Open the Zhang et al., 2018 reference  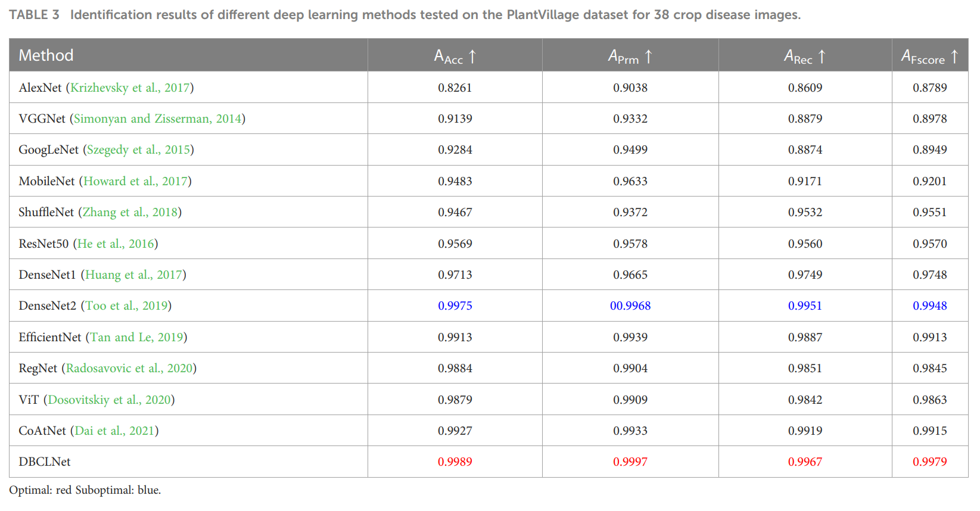click(x=130, y=212)
